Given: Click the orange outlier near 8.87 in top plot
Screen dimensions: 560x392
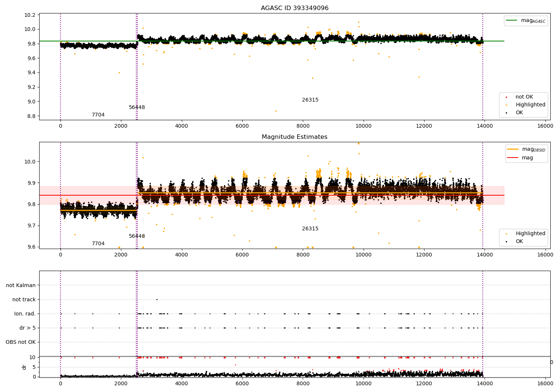Looking at the screenshot, I should click(x=276, y=111).
